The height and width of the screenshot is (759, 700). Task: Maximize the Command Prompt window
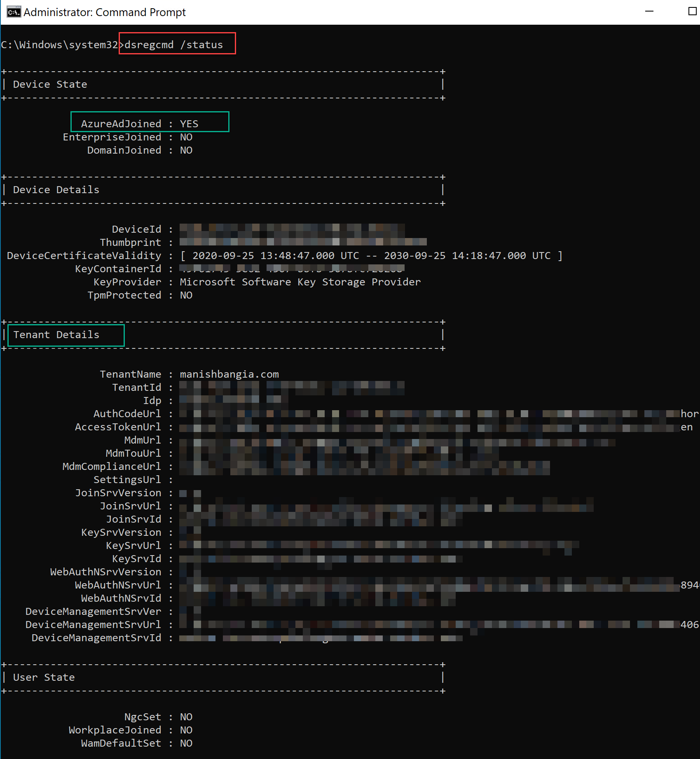pyautogui.click(x=692, y=12)
